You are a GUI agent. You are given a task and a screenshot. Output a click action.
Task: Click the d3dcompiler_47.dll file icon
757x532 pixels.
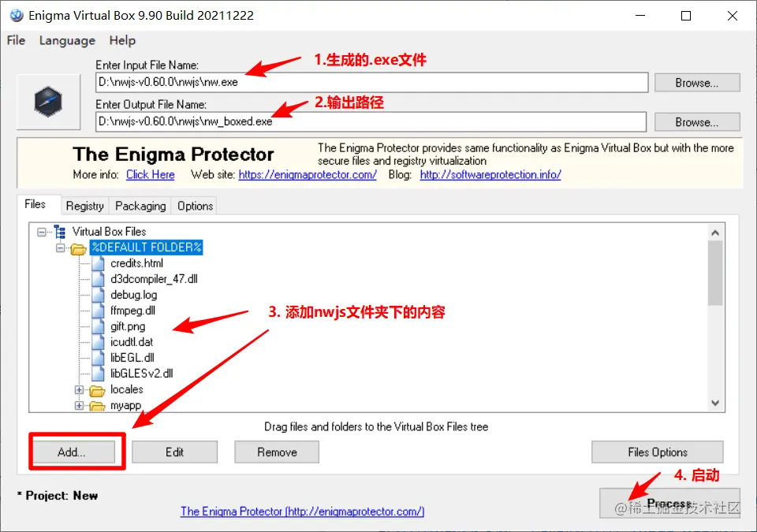(x=98, y=279)
